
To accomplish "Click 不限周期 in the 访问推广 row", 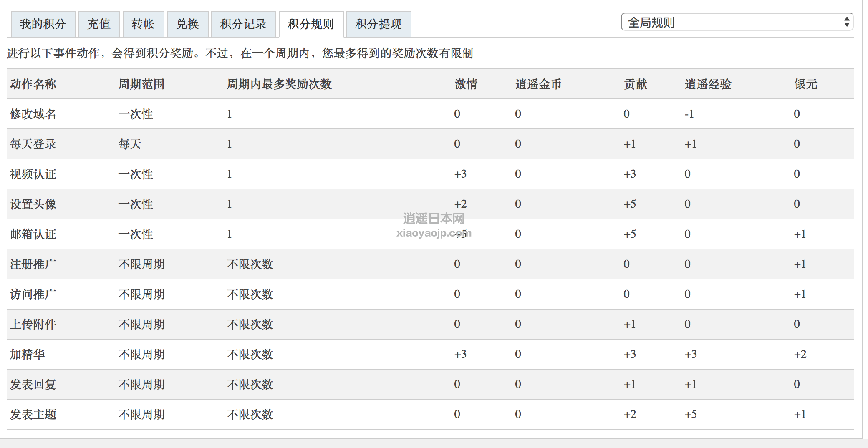I will click(141, 294).
